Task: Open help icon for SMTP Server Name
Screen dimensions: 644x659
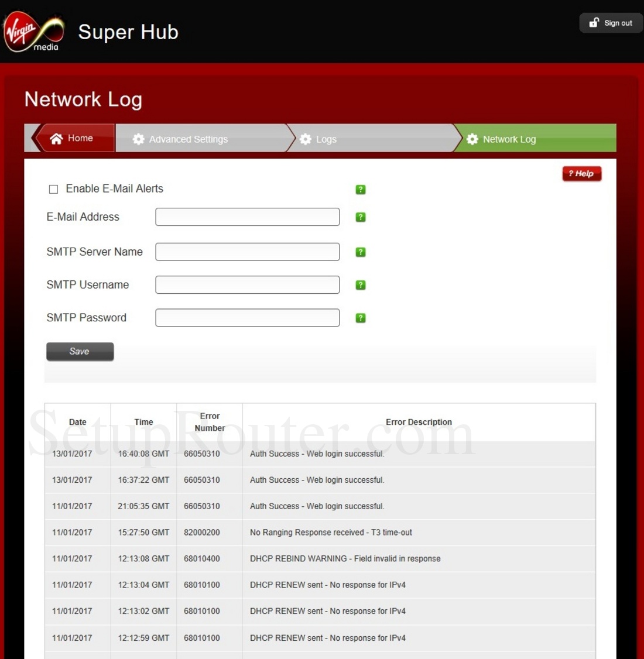Action: pos(361,252)
